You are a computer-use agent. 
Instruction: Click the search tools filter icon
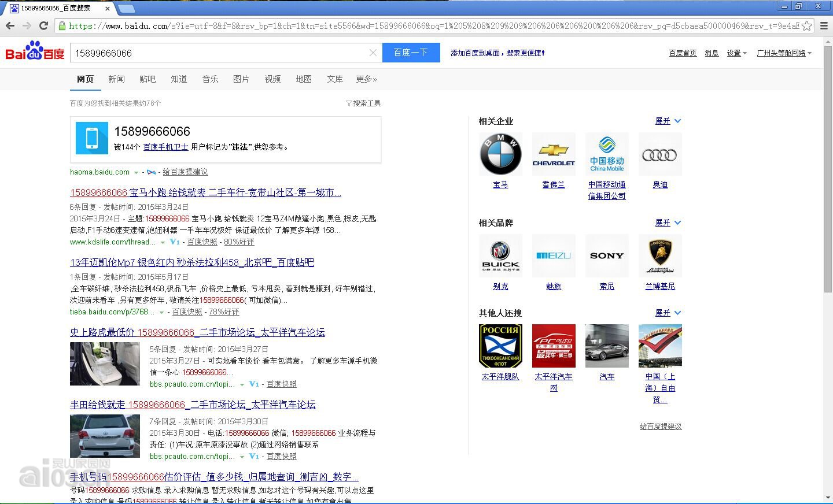click(x=349, y=103)
